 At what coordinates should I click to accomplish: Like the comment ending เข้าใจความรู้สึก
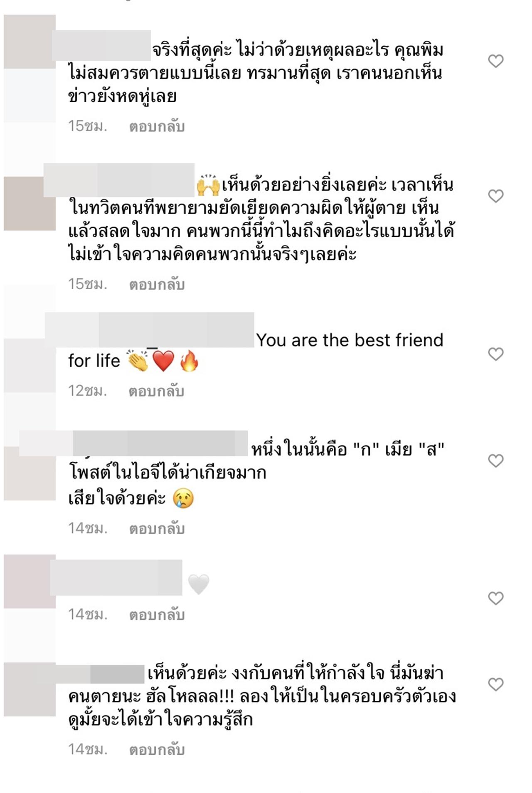point(495,684)
